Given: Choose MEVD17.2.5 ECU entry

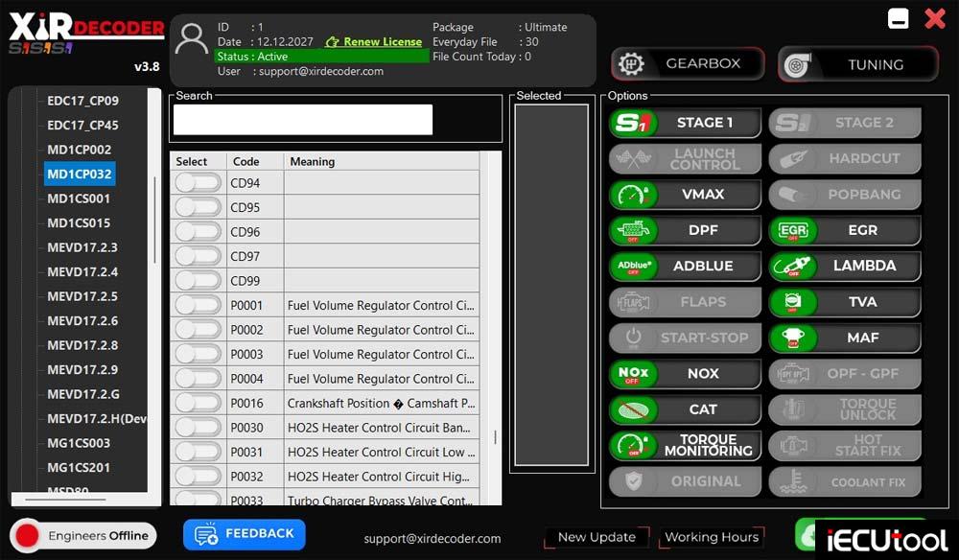Looking at the screenshot, I should coord(82,296).
